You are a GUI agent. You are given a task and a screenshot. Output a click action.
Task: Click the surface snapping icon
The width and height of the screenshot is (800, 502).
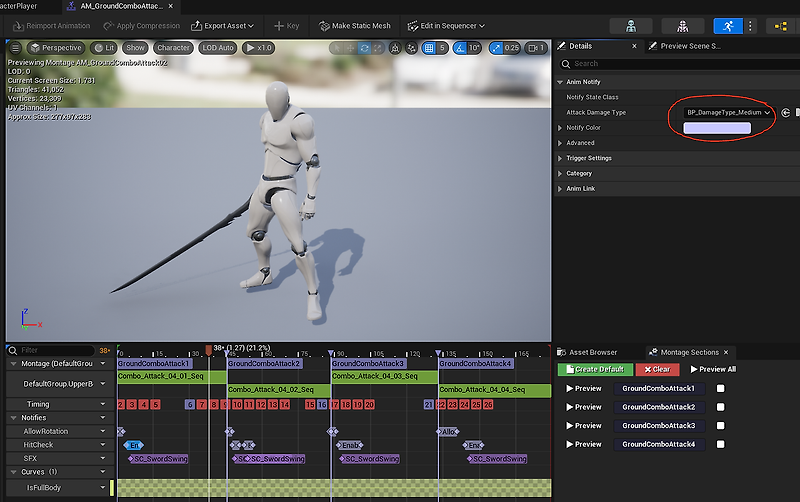411,48
